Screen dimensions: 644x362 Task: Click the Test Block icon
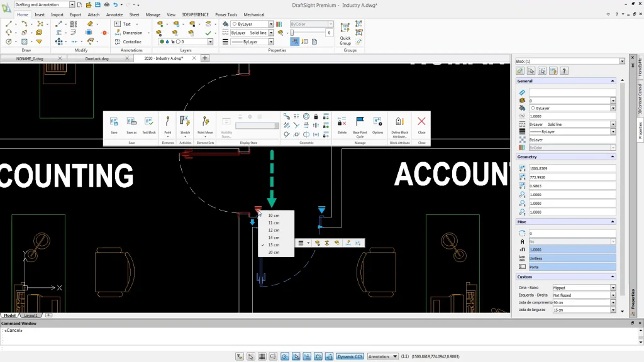coord(149,123)
